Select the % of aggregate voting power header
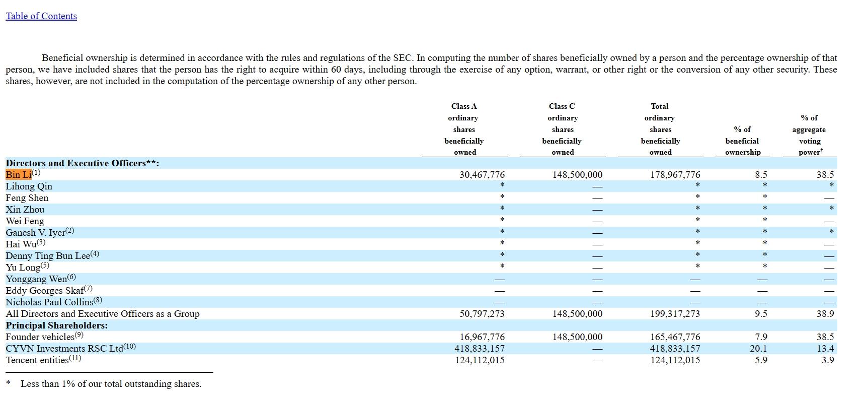The height and width of the screenshot is (397, 868). [810, 135]
